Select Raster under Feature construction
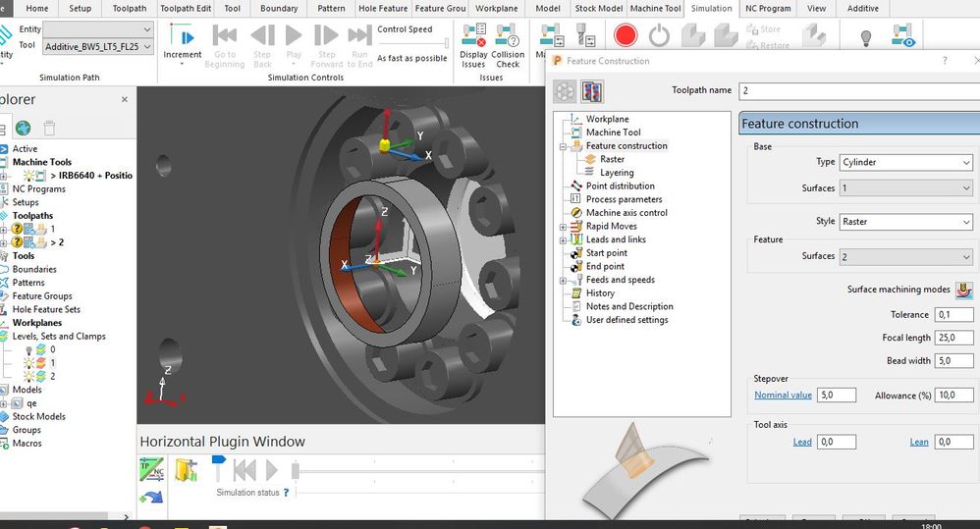The width and height of the screenshot is (980, 529). [x=612, y=159]
